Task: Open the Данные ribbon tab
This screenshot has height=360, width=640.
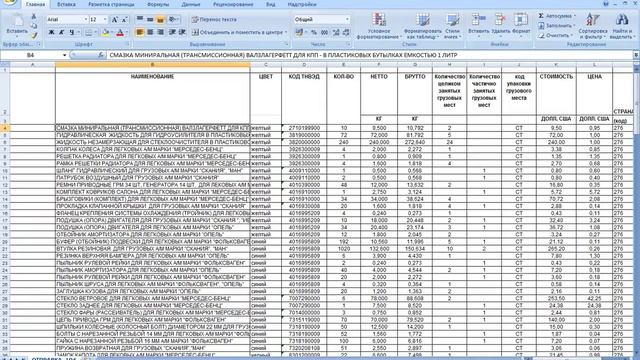Action: [191, 4]
